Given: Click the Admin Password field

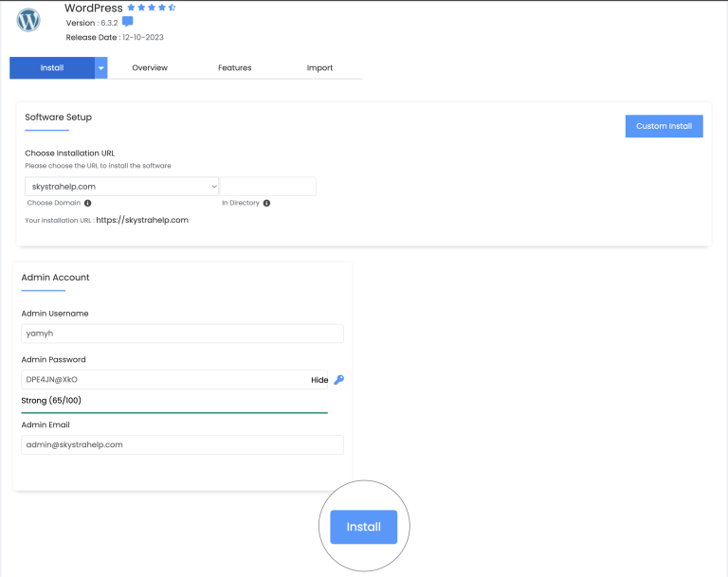Looking at the screenshot, I should click(174, 379).
